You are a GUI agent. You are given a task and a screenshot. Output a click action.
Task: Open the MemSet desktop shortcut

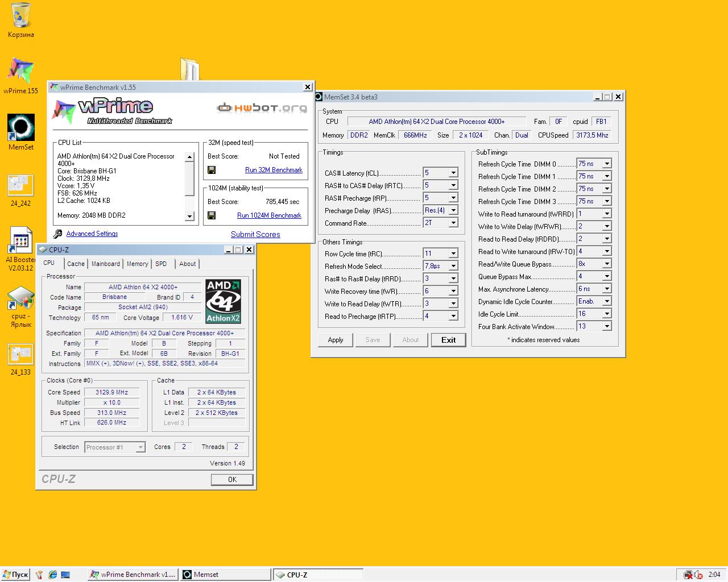pyautogui.click(x=21, y=132)
